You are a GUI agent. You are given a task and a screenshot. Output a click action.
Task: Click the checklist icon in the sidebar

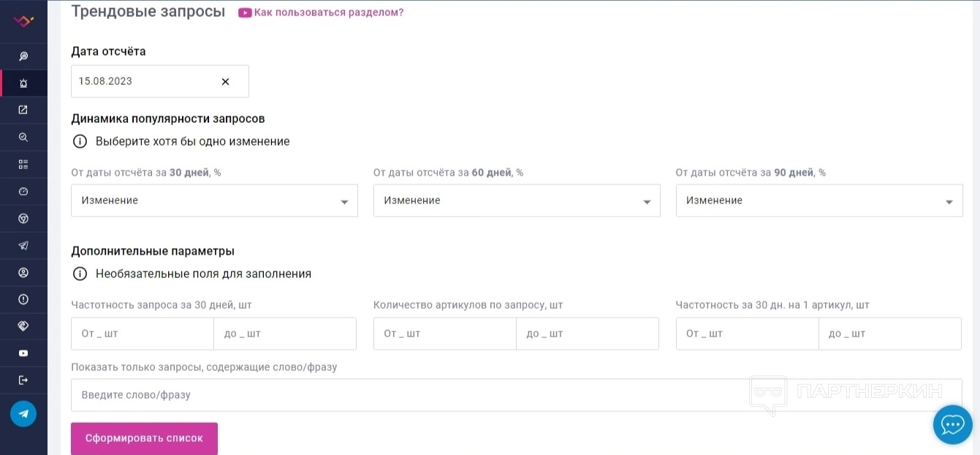[23, 164]
